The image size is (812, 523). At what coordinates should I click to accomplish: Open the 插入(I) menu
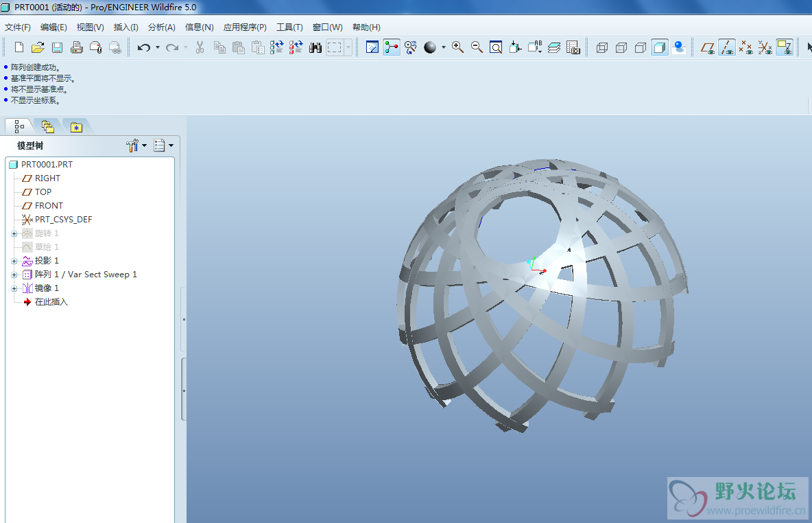126,27
